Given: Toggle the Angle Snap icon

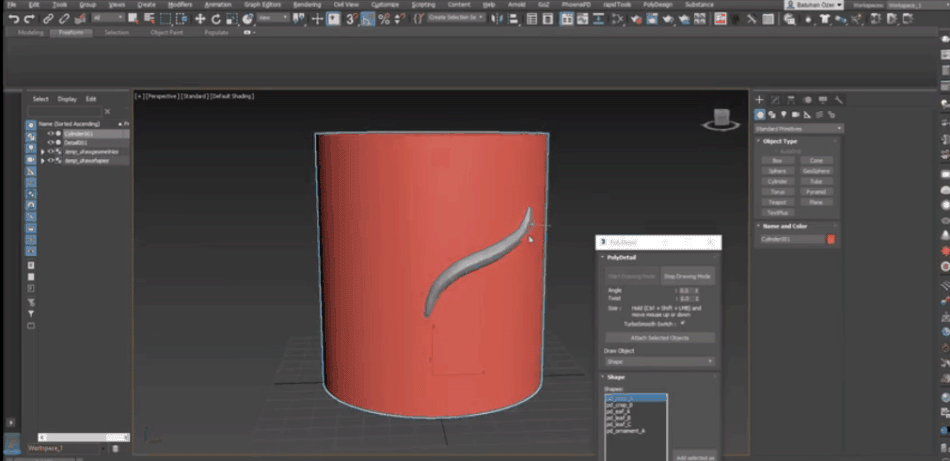Looking at the screenshot, I should pyautogui.click(x=368, y=19).
